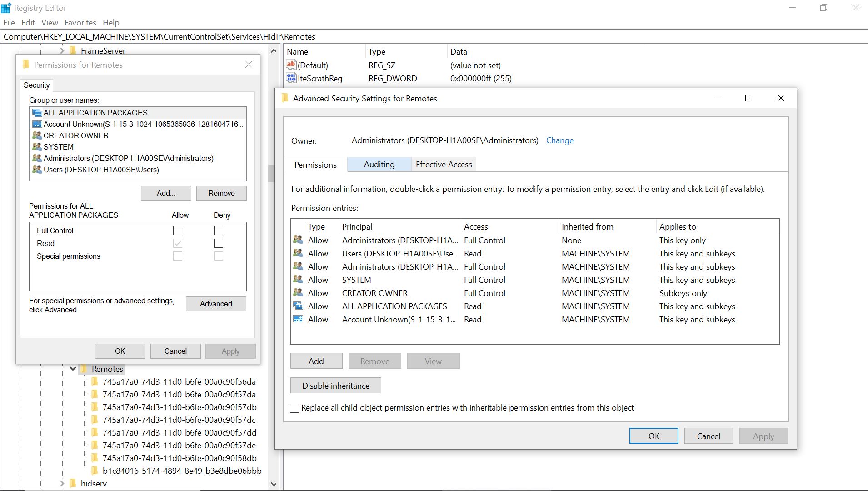This screenshot has height=491, width=868.
Task: Click OK in Advanced Security Settings
Action: click(653, 436)
